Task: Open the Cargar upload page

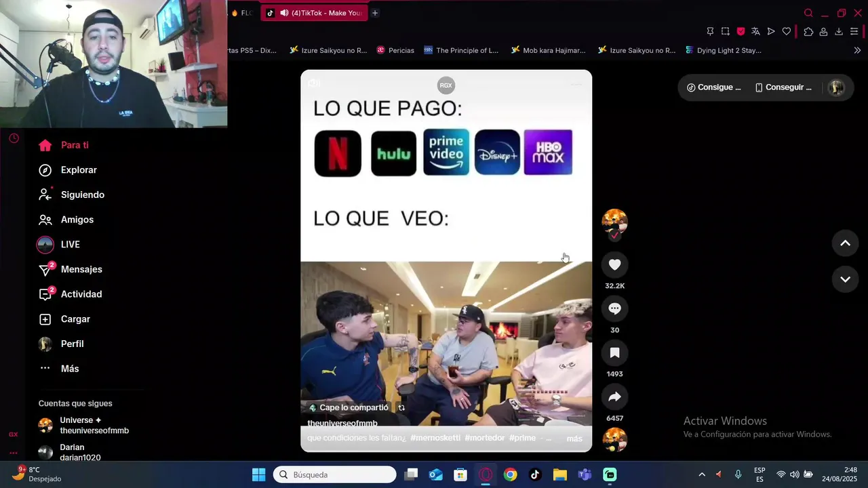Action: click(x=64, y=319)
